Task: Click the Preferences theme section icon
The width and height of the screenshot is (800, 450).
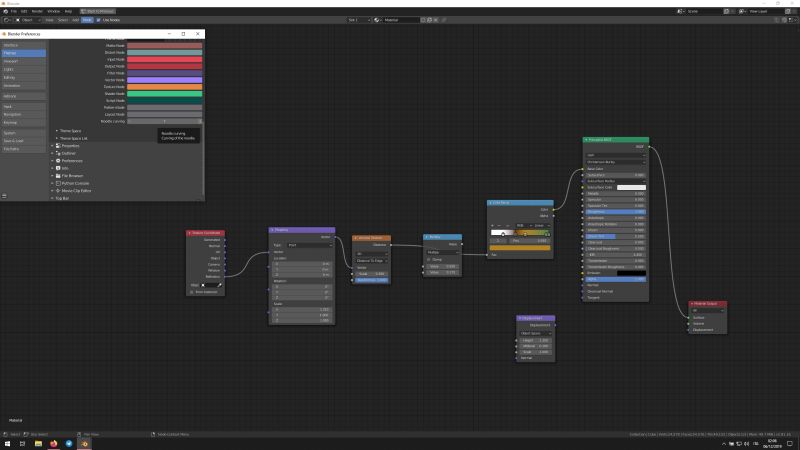Action: click(x=58, y=161)
